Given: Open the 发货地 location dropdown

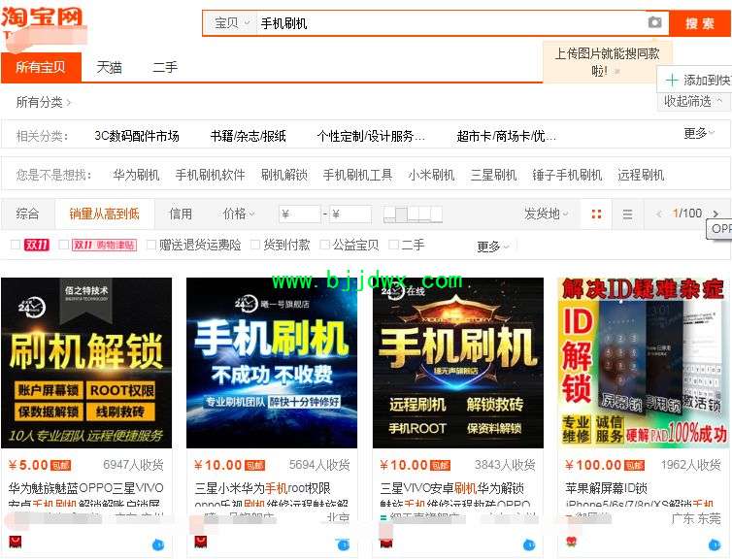Looking at the screenshot, I should coord(546,214).
